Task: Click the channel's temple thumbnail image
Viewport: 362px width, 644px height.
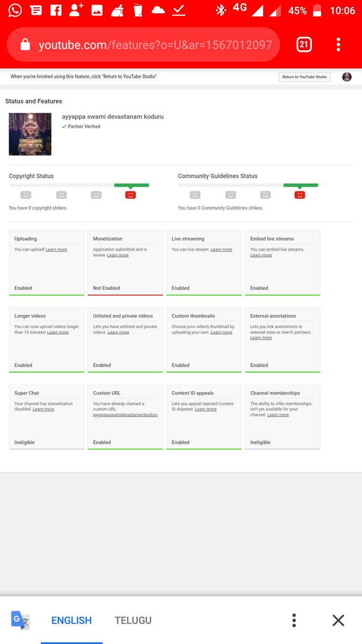Action: 30,134
